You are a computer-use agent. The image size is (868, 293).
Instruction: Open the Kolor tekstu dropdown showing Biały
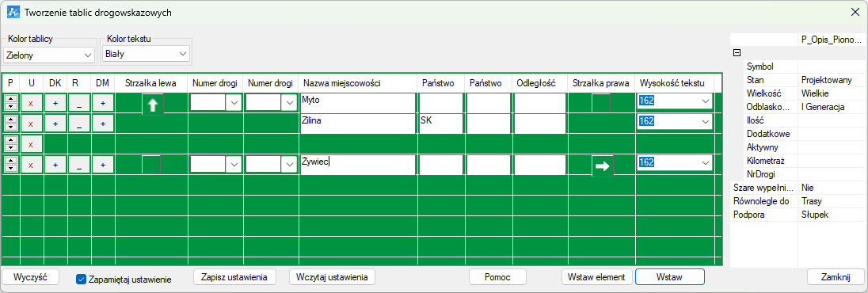[x=147, y=54]
